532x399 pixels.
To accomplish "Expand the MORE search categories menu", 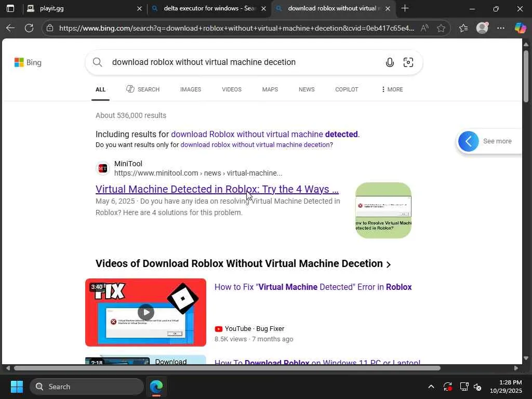I will [392, 89].
